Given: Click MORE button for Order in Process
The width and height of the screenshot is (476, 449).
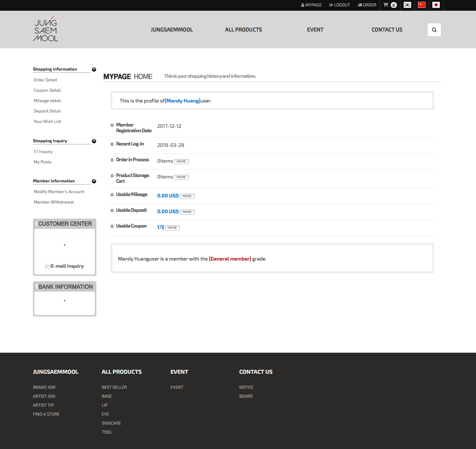Looking at the screenshot, I should (x=181, y=162).
